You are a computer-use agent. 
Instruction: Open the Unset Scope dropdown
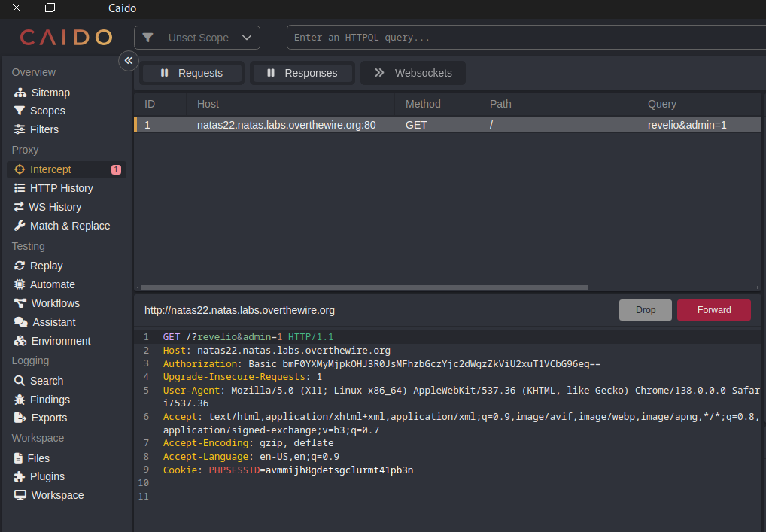coord(197,38)
